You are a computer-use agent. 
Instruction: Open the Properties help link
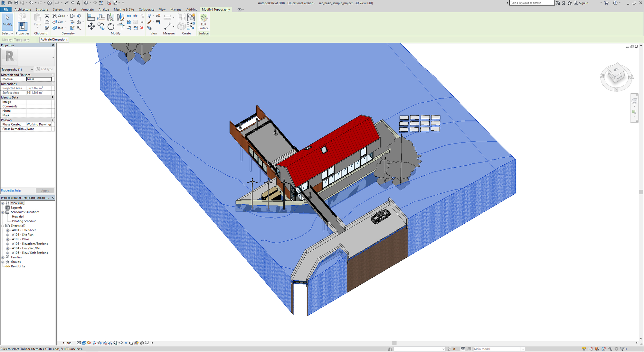click(11, 190)
